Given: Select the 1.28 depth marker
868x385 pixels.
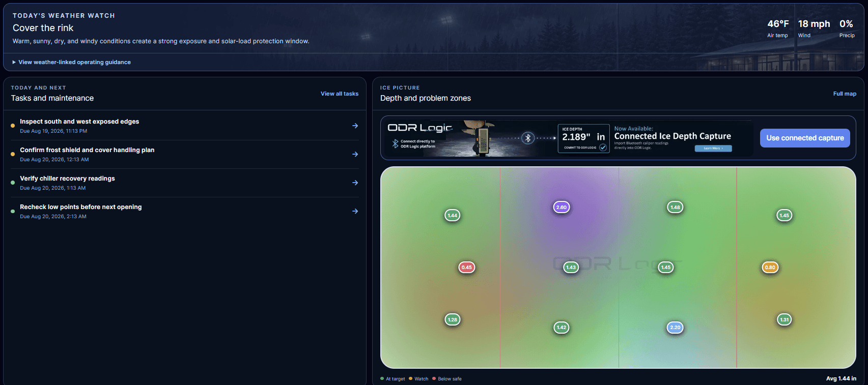Looking at the screenshot, I should (x=453, y=320).
